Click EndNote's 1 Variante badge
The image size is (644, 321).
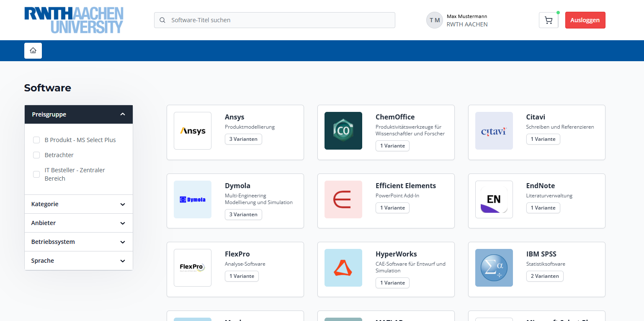[543, 208]
